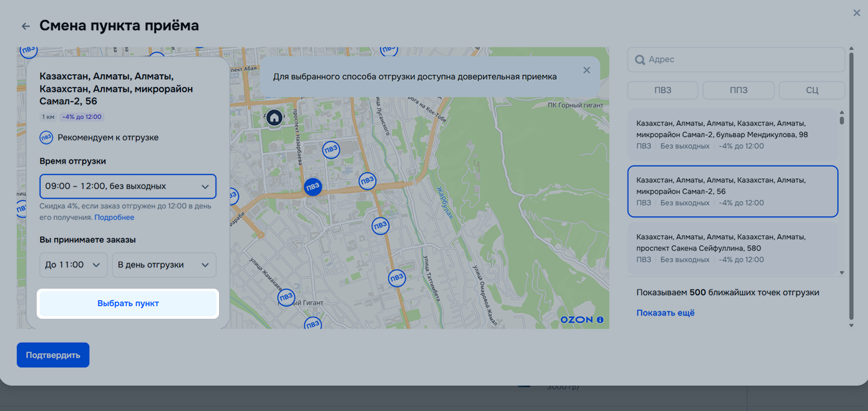This screenshot has height=411, width=868.
Task: Click the back arrow beside Смена пункта приёма
Action: click(x=26, y=26)
